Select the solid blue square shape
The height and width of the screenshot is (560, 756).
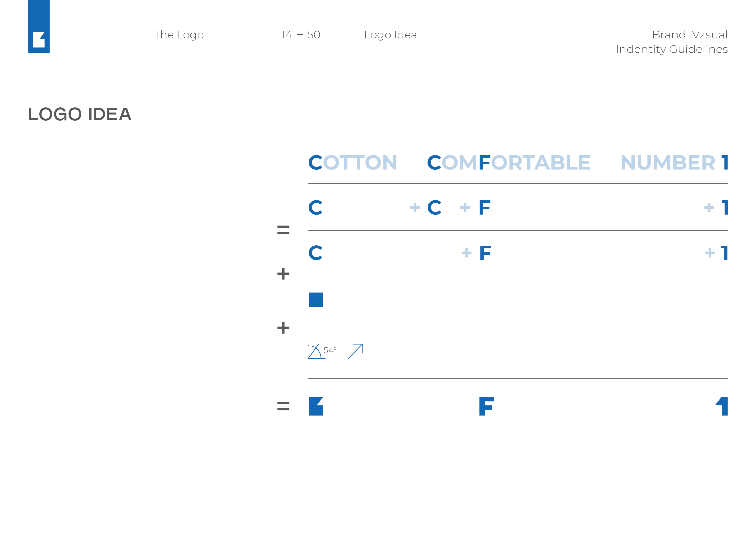click(x=316, y=300)
